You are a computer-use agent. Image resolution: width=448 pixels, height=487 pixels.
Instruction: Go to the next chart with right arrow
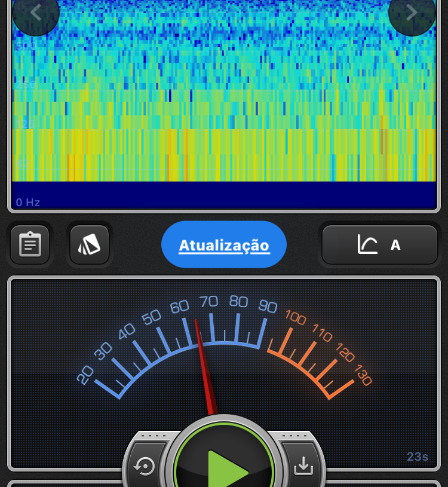(412, 12)
